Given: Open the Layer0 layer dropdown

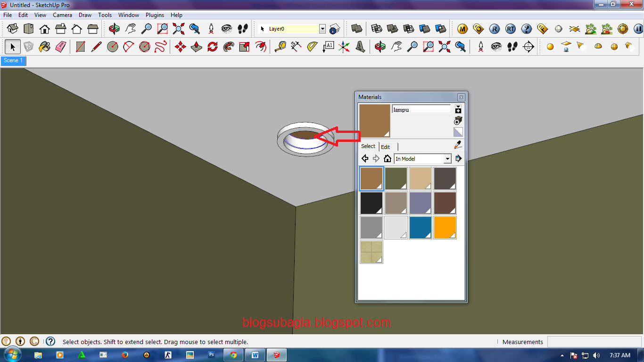Looking at the screenshot, I should click(x=322, y=29).
